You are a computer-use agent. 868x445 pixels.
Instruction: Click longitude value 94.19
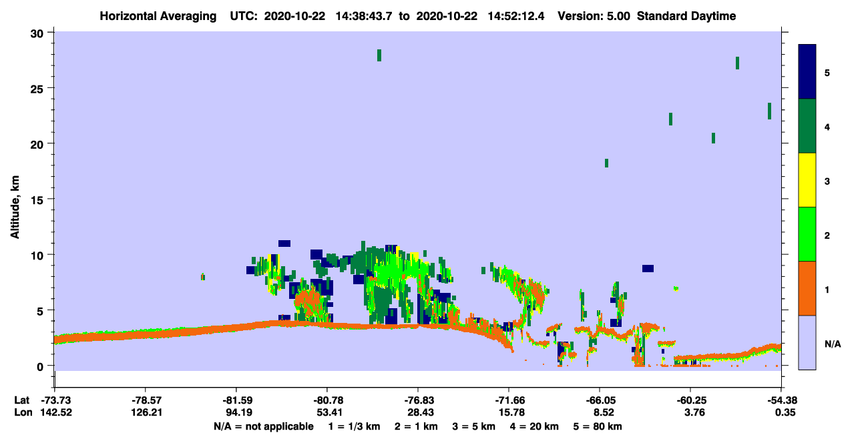[236, 412]
